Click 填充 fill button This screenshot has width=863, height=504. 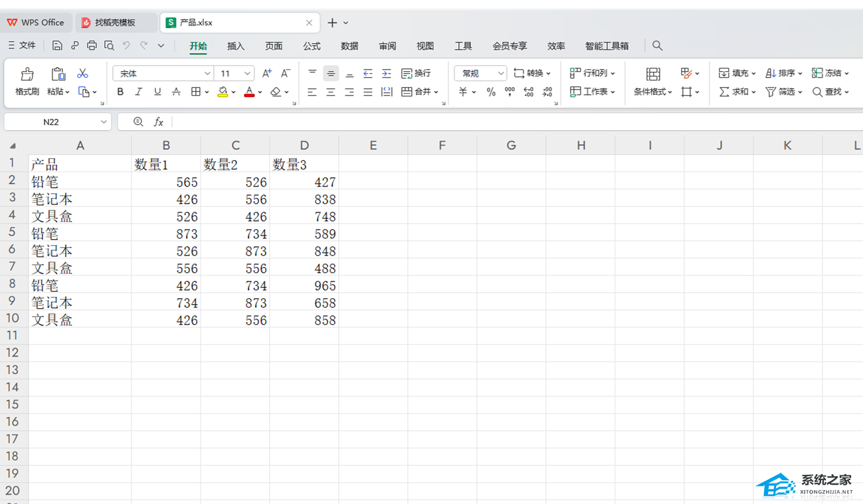[x=737, y=73]
